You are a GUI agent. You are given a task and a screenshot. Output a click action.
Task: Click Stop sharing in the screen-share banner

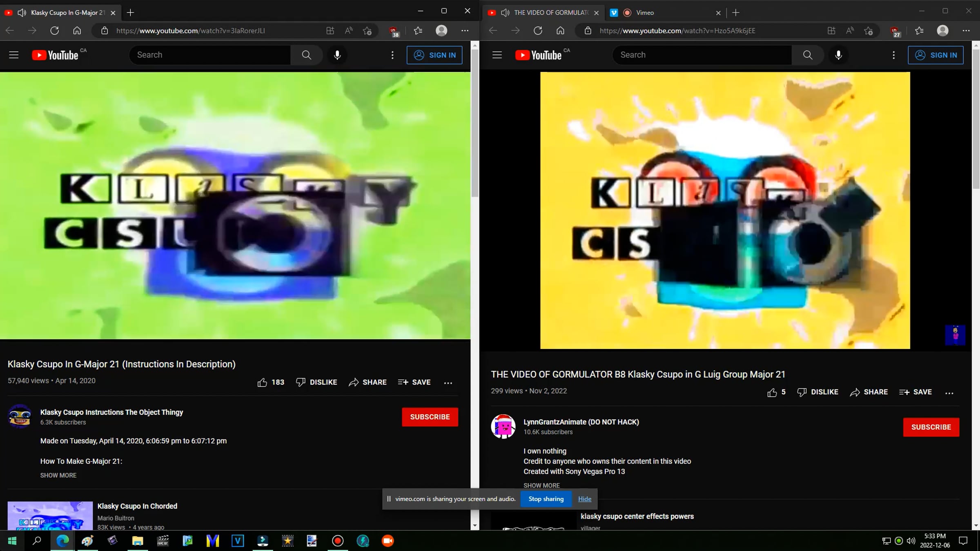(x=546, y=499)
